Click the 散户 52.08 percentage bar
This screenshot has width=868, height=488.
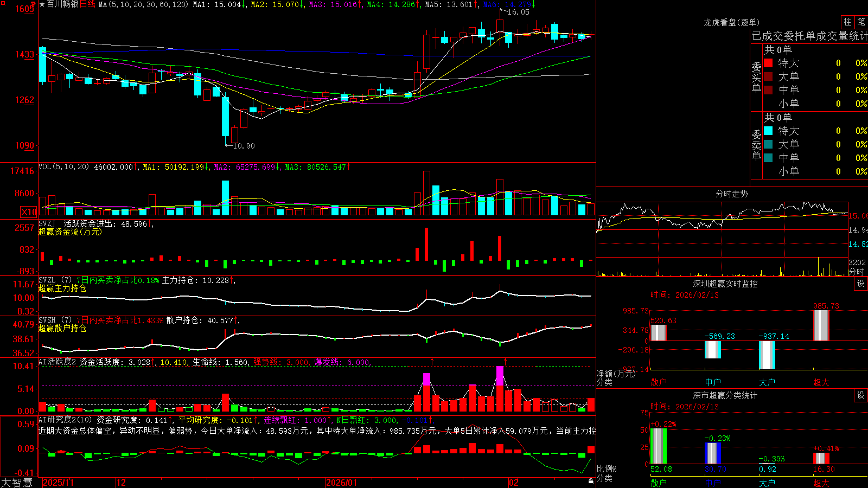click(659, 446)
